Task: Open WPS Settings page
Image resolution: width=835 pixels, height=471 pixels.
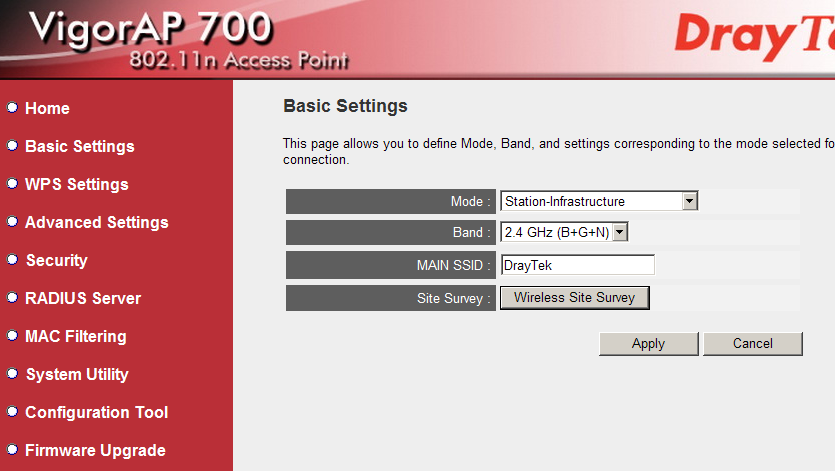Action: click(76, 184)
